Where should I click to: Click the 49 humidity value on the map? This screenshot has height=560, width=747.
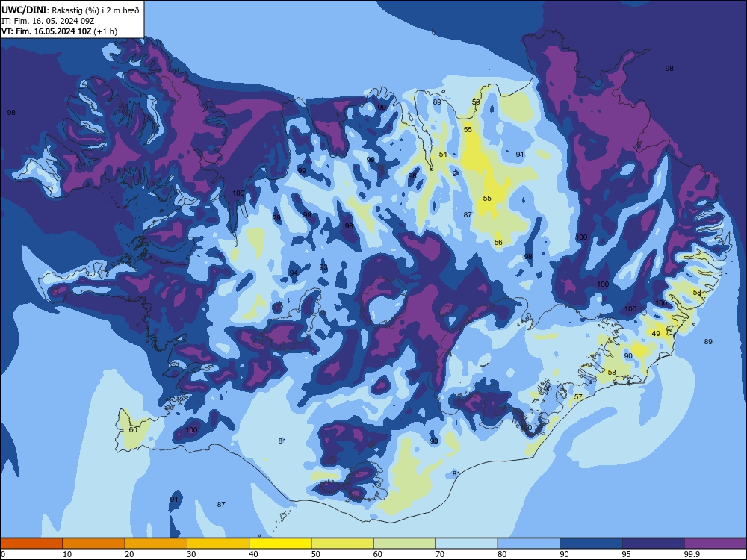[x=656, y=333]
